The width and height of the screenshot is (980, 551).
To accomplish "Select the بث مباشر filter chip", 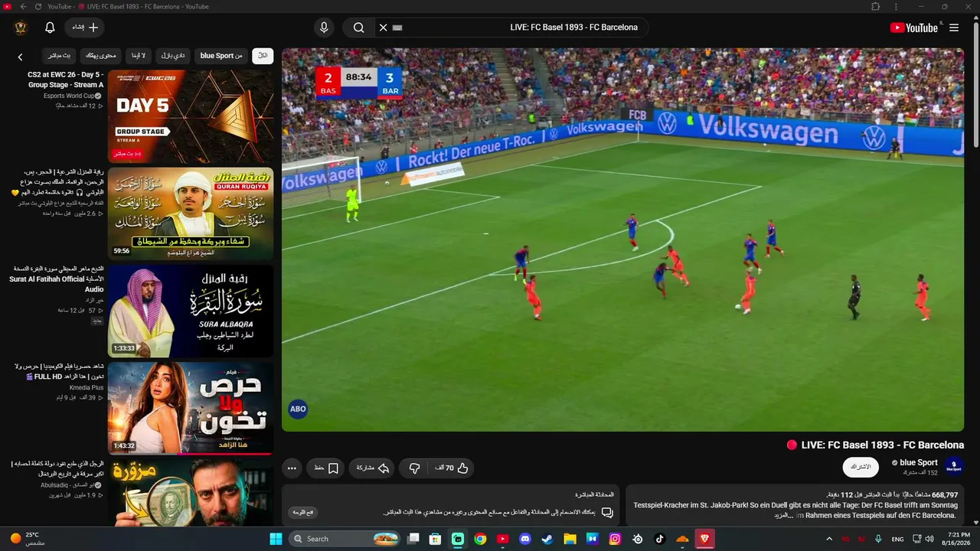I will [x=59, y=56].
